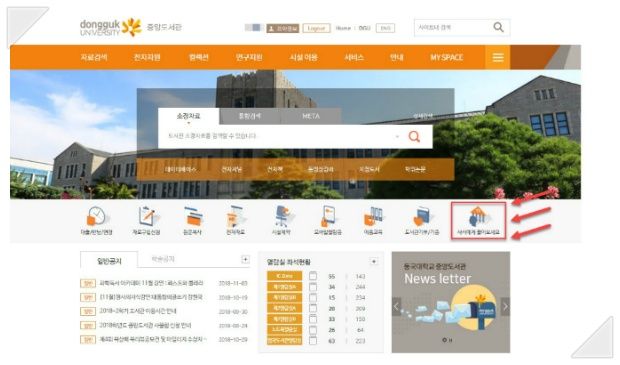Open 전자저널 in the orange quick bar

point(231,169)
